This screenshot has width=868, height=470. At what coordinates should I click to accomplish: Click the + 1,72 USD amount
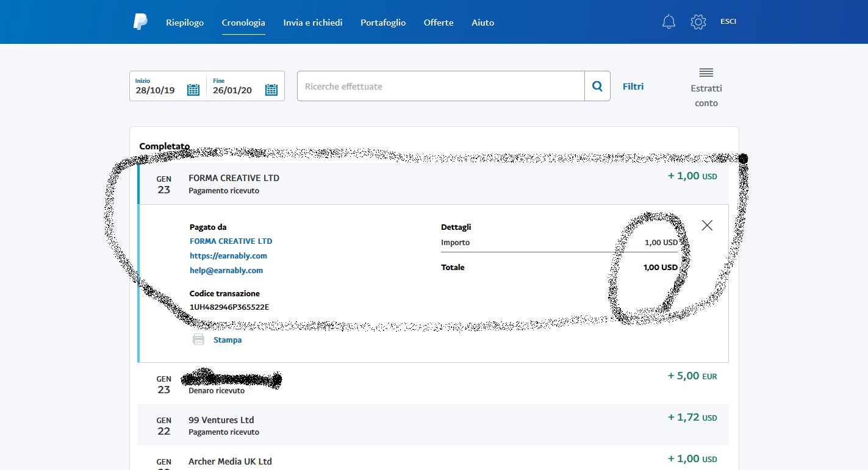(692, 418)
